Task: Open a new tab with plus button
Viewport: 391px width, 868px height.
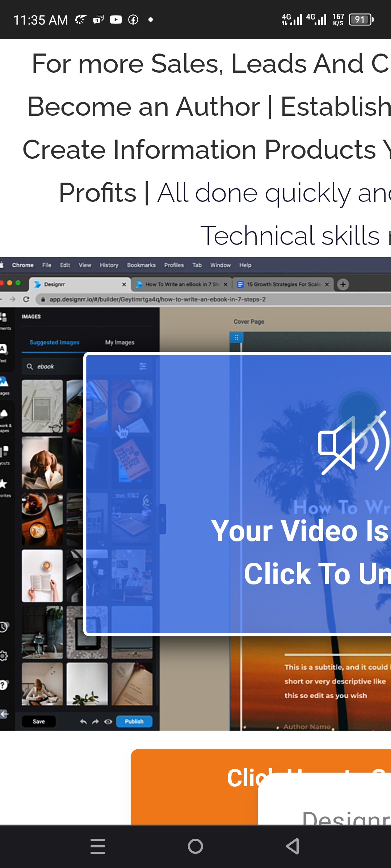Action: 343,284
